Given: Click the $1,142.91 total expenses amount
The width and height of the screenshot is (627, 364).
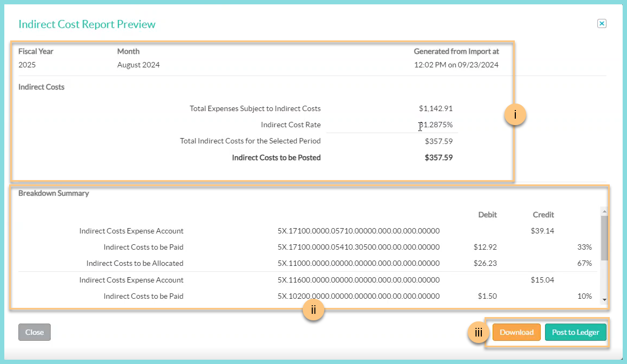Looking at the screenshot, I should (x=435, y=108).
